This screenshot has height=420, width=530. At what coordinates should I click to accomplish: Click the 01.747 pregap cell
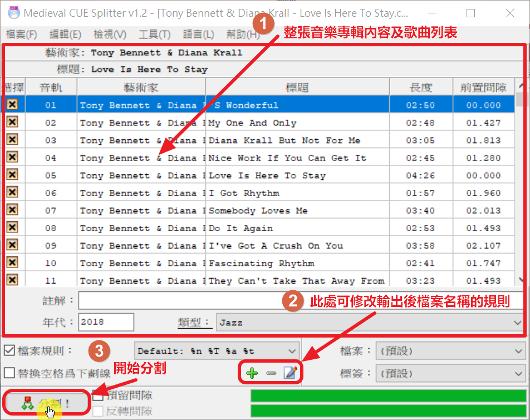[484, 263]
